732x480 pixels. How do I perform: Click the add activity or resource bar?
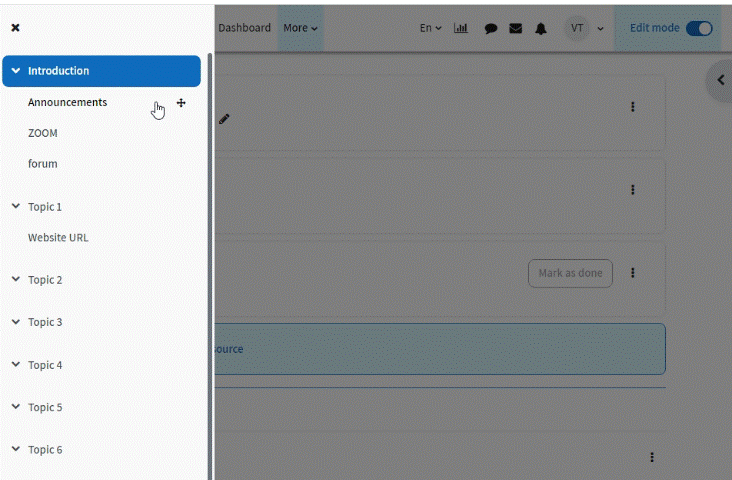(440, 349)
